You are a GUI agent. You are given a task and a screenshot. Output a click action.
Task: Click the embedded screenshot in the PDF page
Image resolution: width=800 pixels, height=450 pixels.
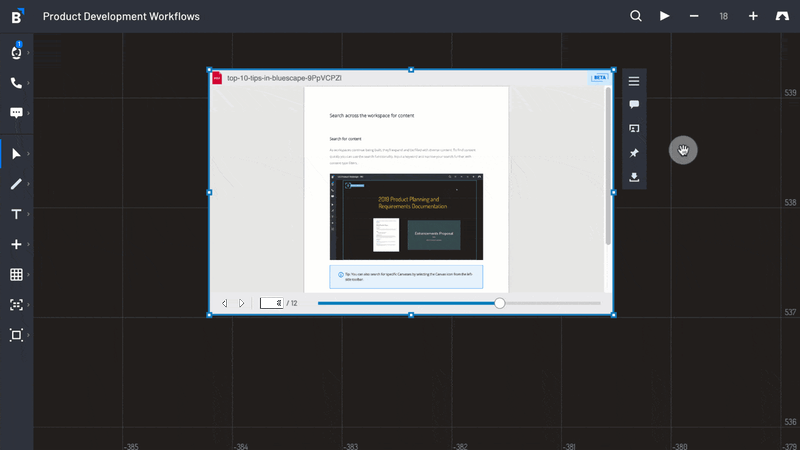pos(406,217)
